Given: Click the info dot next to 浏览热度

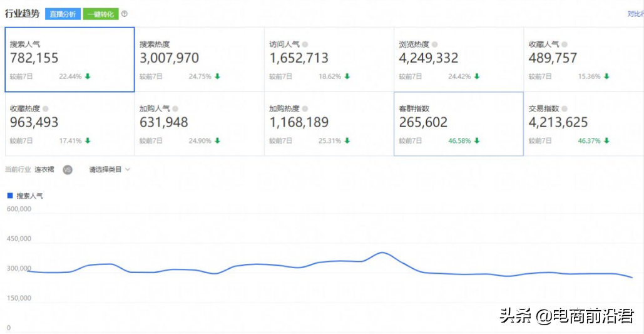Looking at the screenshot, I should click(x=435, y=44).
